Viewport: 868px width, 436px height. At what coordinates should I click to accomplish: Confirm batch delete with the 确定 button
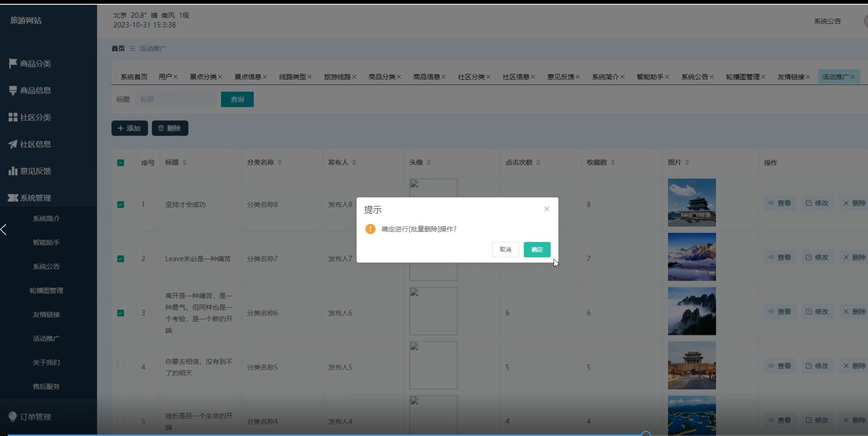coord(537,249)
